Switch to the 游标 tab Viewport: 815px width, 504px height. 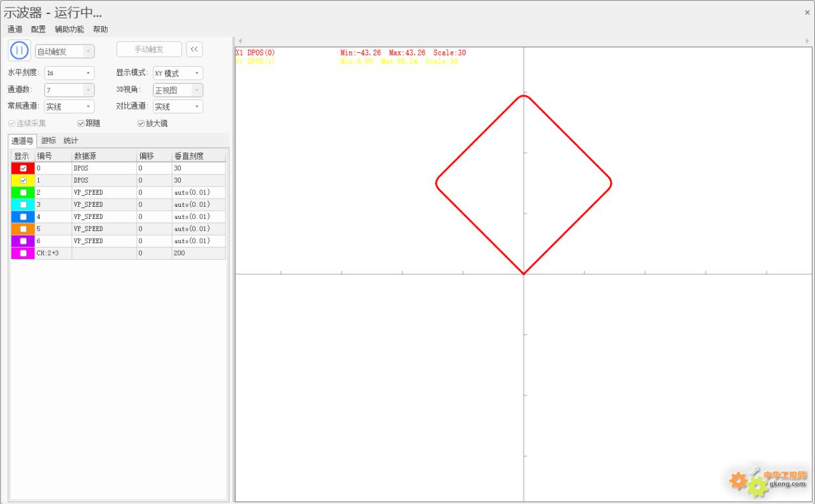(x=48, y=141)
